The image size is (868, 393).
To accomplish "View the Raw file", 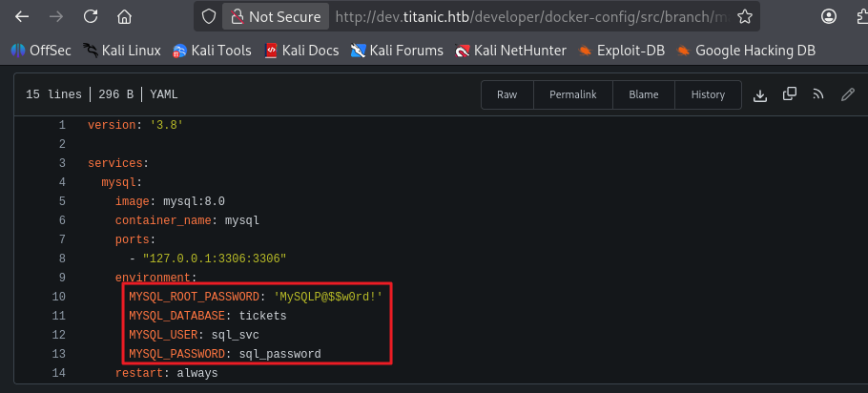I will click(506, 94).
